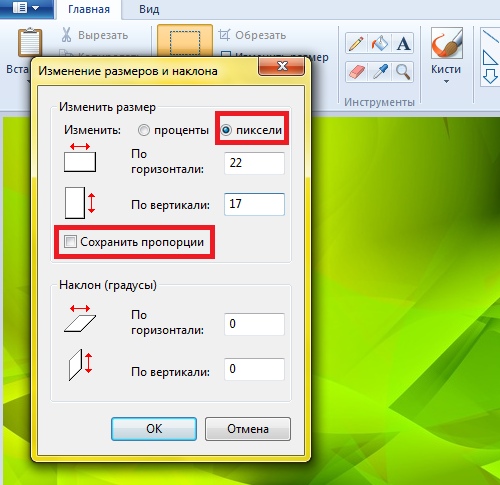Click Обрезать (Crop) in ribbon

tap(252, 35)
